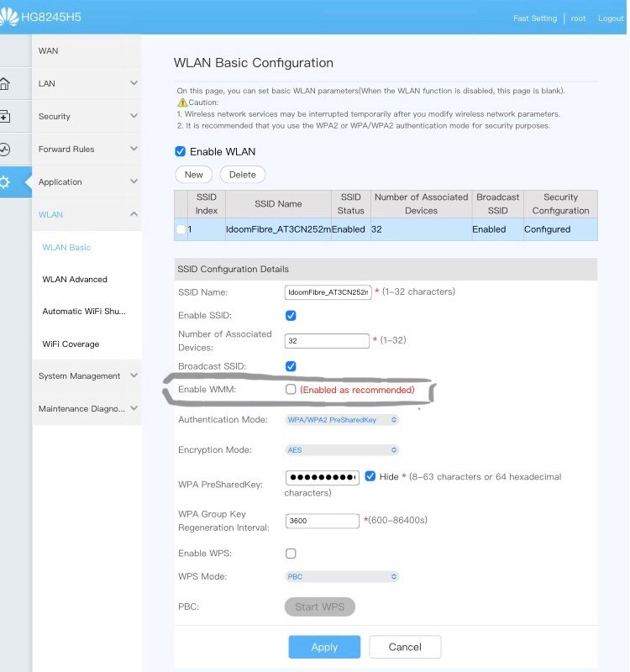Toggle the Broadcast SSID checkbox
The image size is (630, 672).
(x=291, y=366)
